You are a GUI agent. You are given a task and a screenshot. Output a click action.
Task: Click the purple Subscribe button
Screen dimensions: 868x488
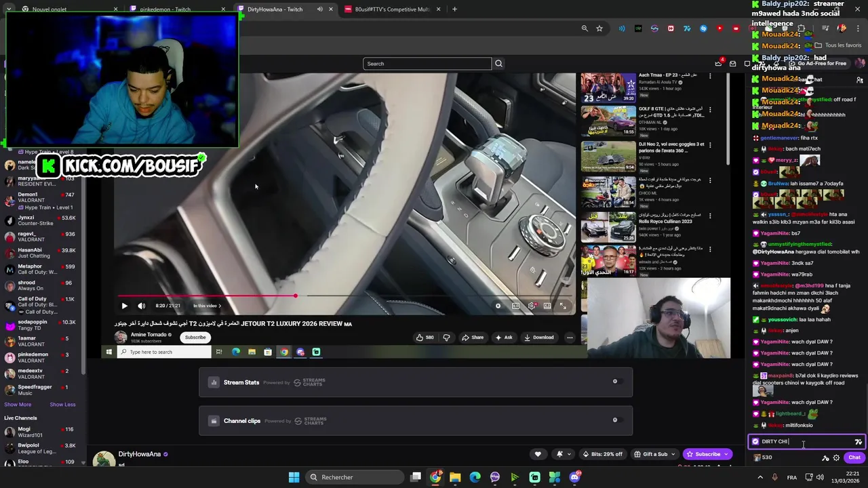coord(707,454)
